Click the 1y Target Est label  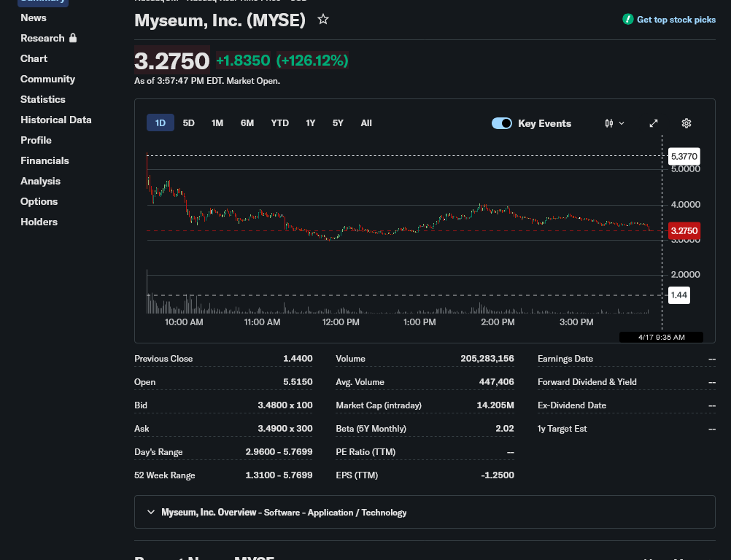point(562,429)
